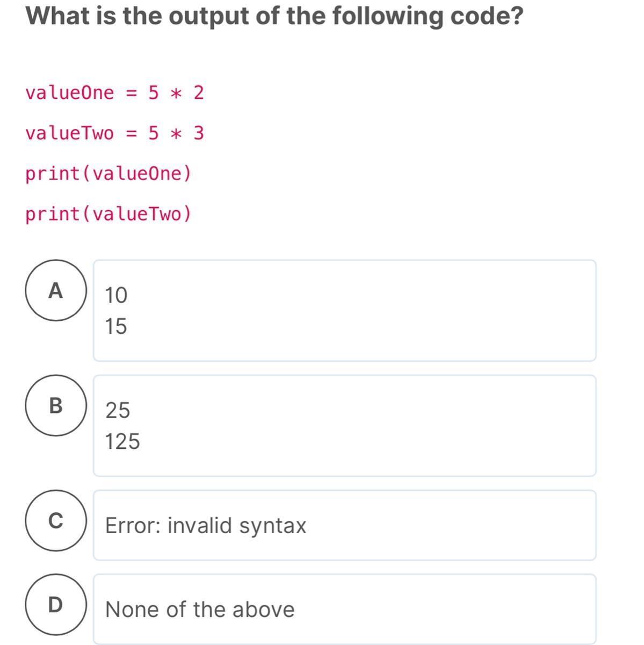
Task: Click the valueOne assignment code line
Action: (114, 92)
